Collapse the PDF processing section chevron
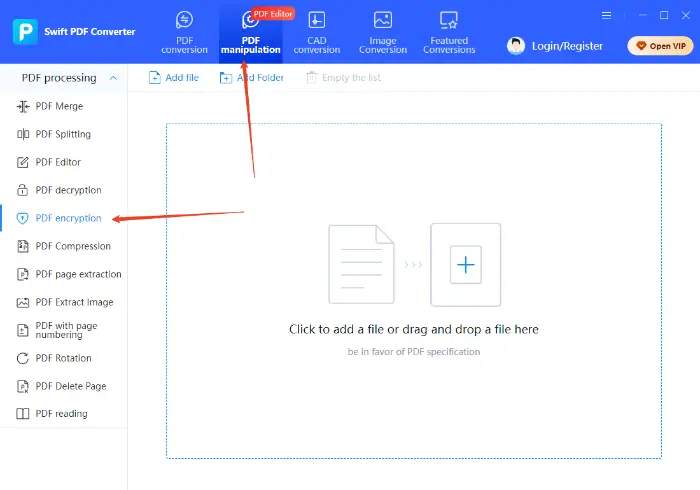This screenshot has width=700, height=490. (113, 78)
